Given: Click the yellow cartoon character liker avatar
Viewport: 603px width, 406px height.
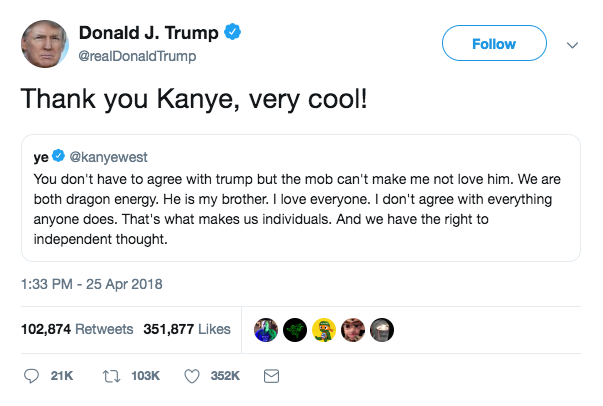Looking at the screenshot, I should (x=324, y=329).
